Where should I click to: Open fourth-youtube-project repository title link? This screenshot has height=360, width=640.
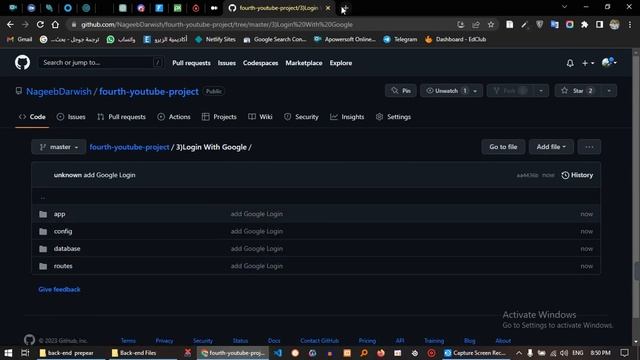tap(149, 91)
